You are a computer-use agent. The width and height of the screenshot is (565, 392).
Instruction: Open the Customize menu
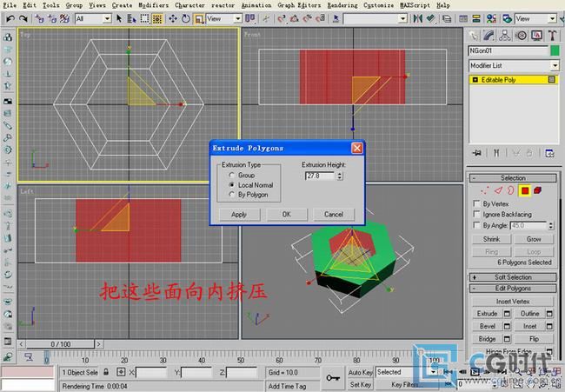378,5
